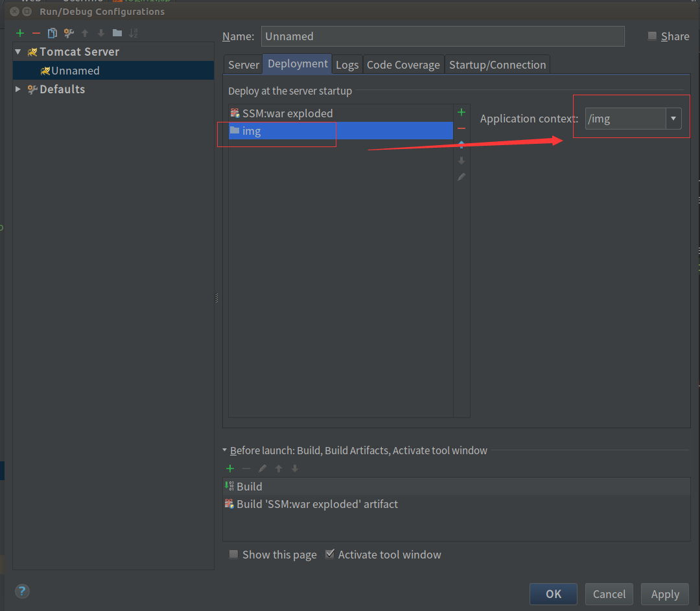Image resolution: width=700 pixels, height=611 pixels.
Task: Open help question mark icon
Action: pyautogui.click(x=22, y=592)
